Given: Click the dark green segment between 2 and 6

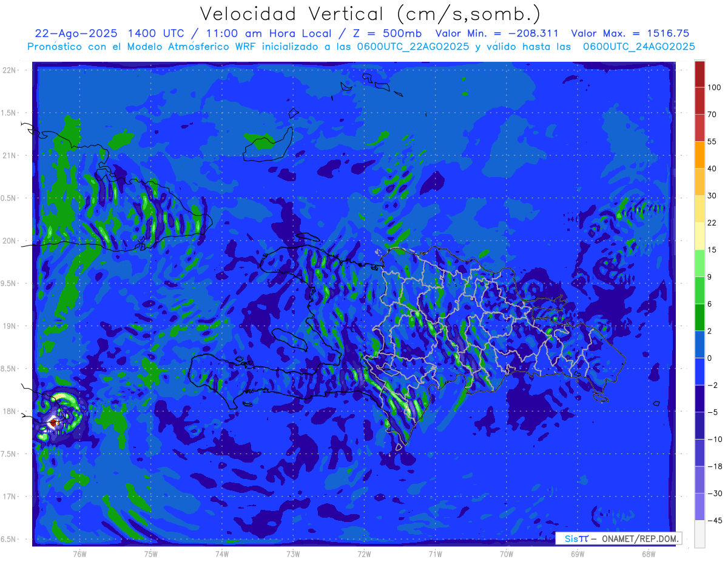Looking at the screenshot, I should click(699, 317).
